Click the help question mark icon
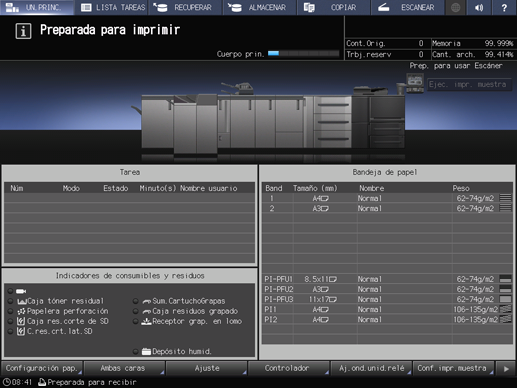The width and height of the screenshot is (517, 388). (504, 7)
